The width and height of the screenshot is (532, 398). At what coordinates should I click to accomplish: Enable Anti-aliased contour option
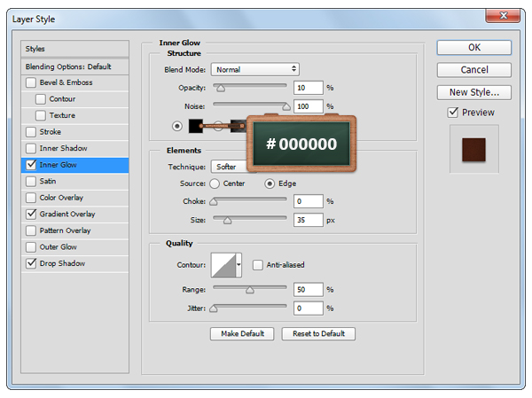coord(258,264)
